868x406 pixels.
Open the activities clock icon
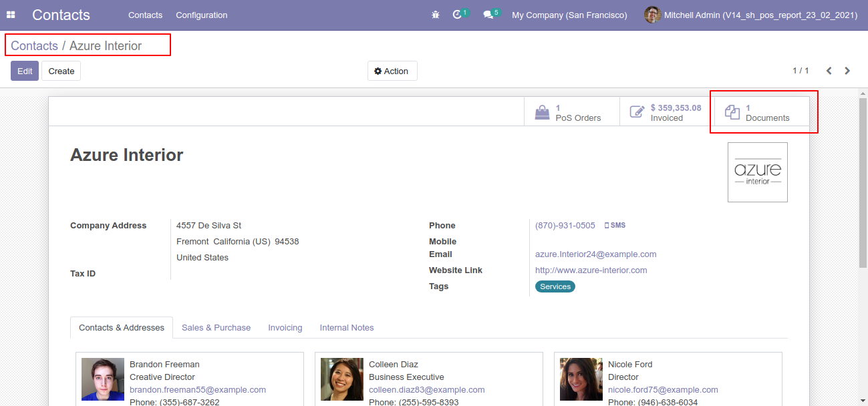[458, 15]
